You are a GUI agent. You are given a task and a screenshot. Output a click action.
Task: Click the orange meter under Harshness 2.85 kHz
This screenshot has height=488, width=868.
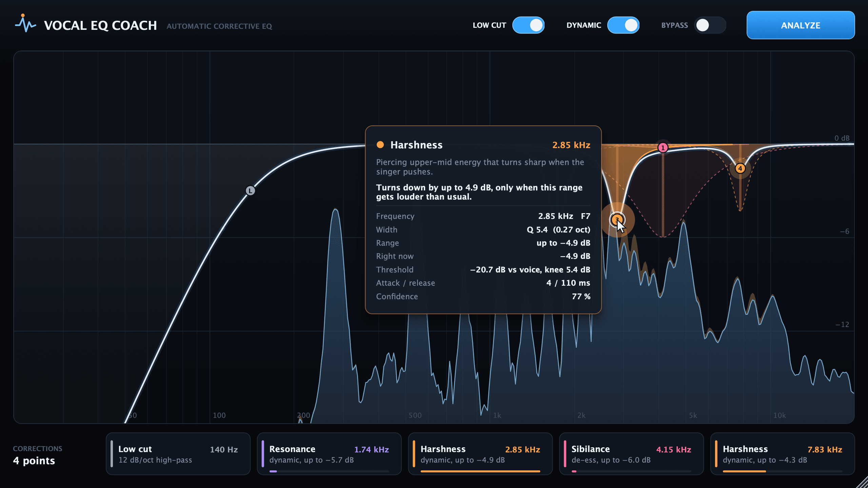[x=480, y=471]
